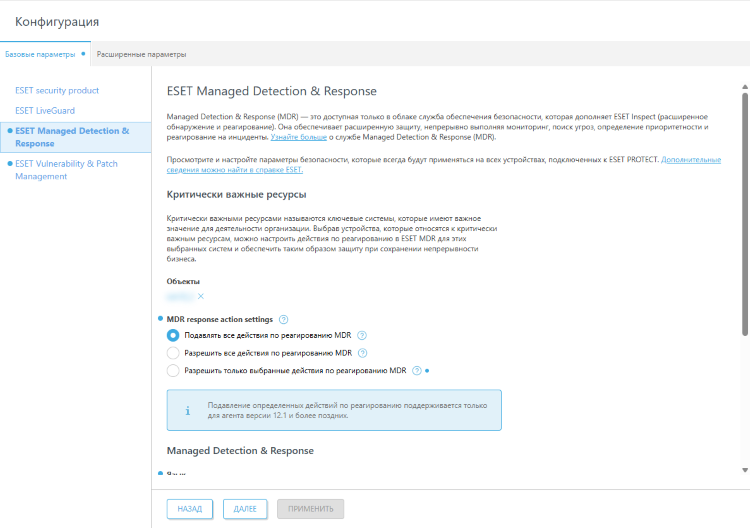Choose 'Разрешить только выбранные действия' radio option

coord(173,370)
